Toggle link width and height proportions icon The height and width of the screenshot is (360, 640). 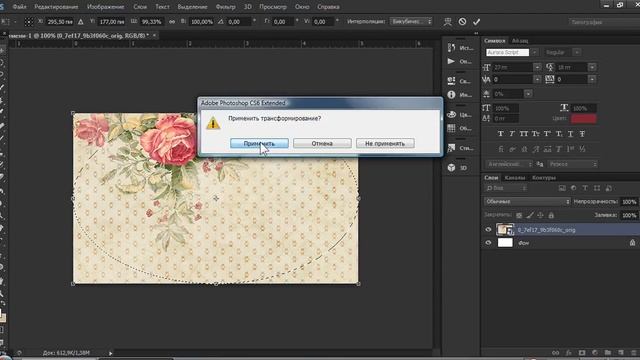point(172,22)
